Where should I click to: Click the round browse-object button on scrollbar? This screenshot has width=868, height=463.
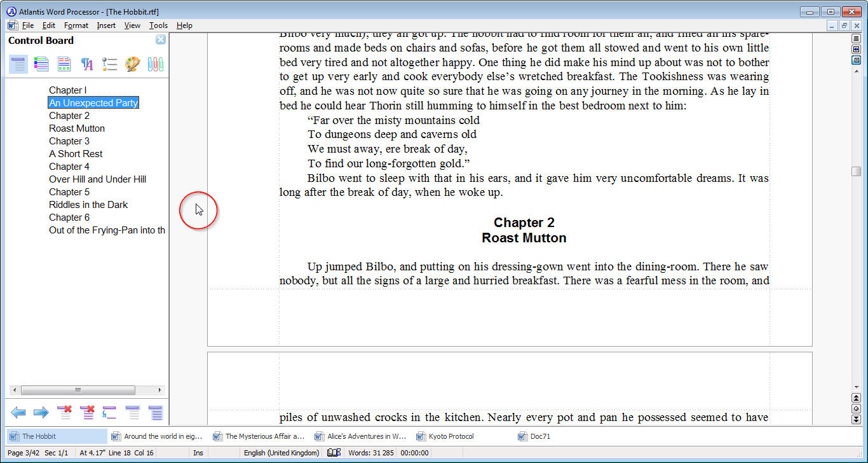pyautogui.click(x=856, y=409)
